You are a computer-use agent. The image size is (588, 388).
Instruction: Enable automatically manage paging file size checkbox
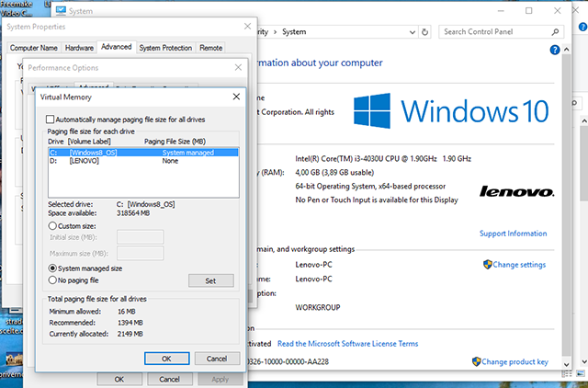(50, 120)
